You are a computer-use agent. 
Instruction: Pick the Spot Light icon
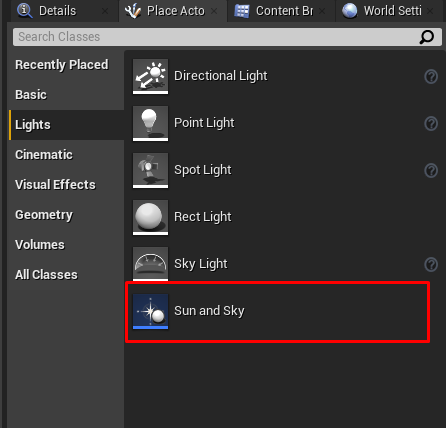click(x=150, y=171)
